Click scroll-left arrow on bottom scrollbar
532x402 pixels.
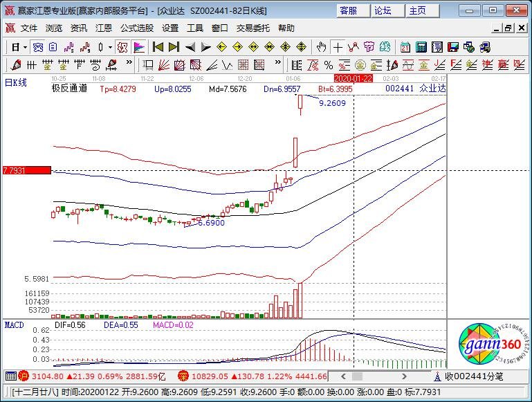pyautogui.click(x=343, y=376)
